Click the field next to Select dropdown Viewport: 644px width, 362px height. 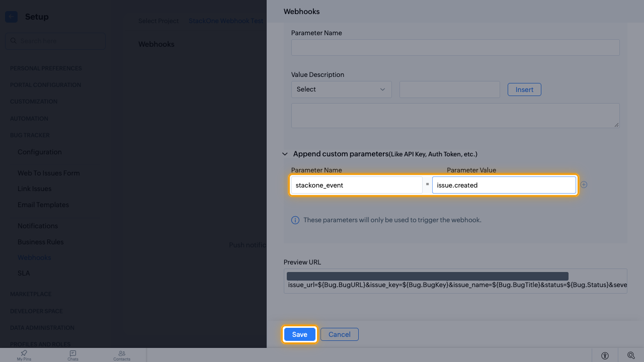click(450, 89)
